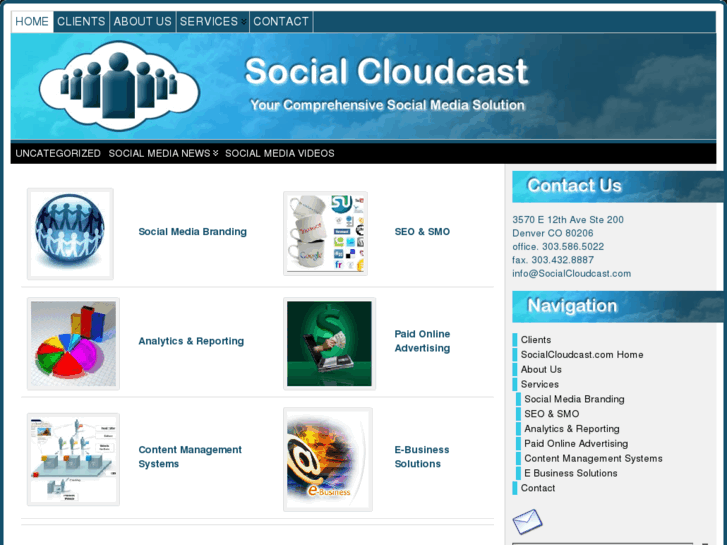Expand the Services menu arrow

click(x=243, y=22)
